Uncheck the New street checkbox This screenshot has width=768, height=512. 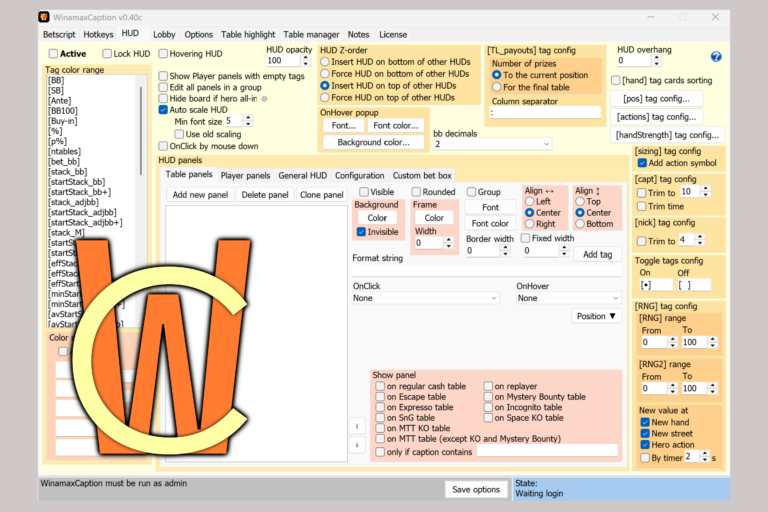point(645,434)
